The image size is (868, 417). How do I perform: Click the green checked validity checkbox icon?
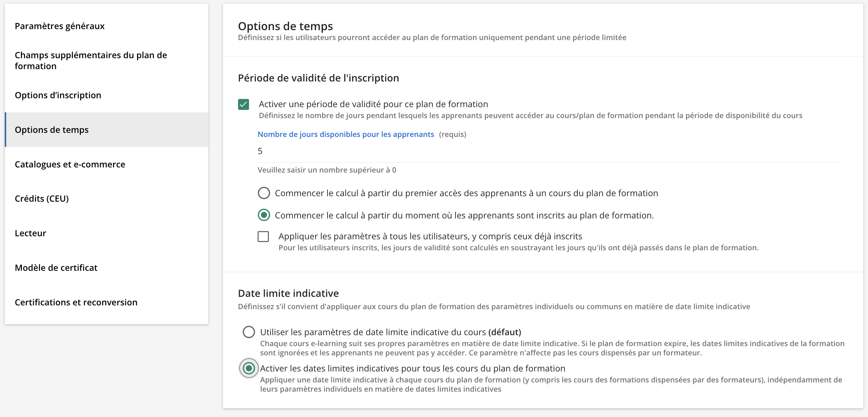click(243, 104)
